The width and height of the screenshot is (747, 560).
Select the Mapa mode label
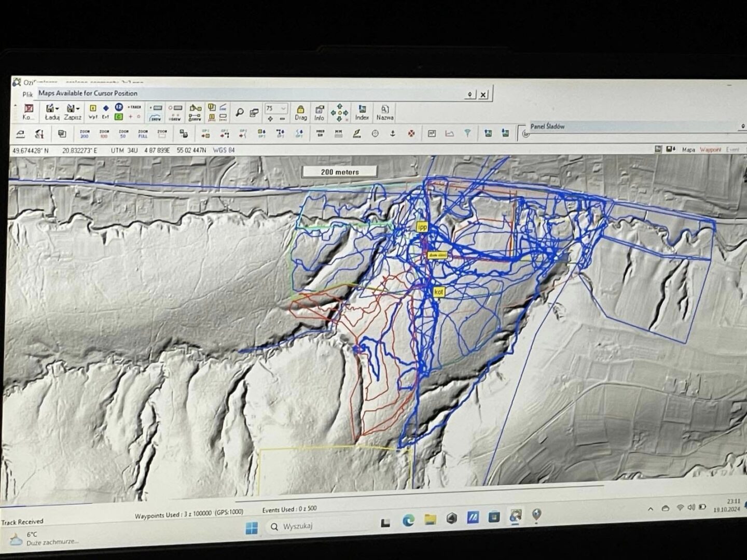click(x=688, y=149)
